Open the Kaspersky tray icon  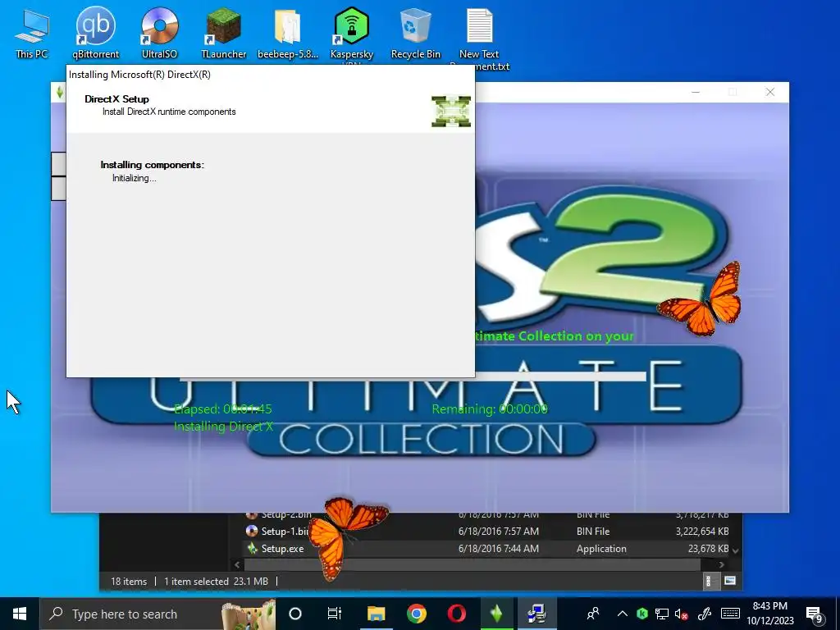click(x=642, y=614)
